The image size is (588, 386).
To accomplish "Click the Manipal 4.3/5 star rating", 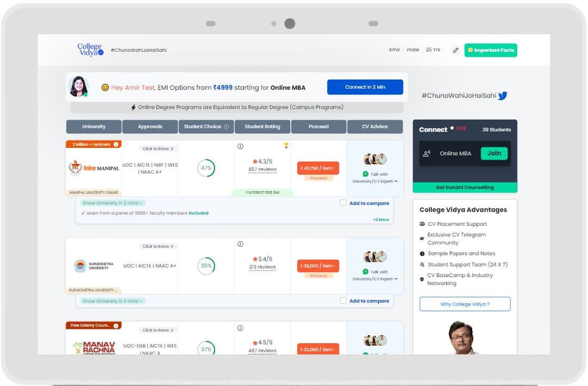I will [x=262, y=161].
